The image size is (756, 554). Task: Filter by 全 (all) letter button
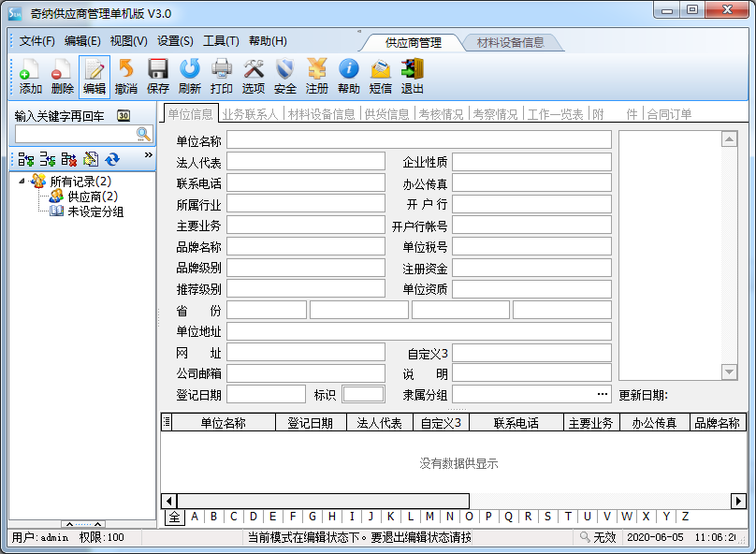[x=175, y=517]
